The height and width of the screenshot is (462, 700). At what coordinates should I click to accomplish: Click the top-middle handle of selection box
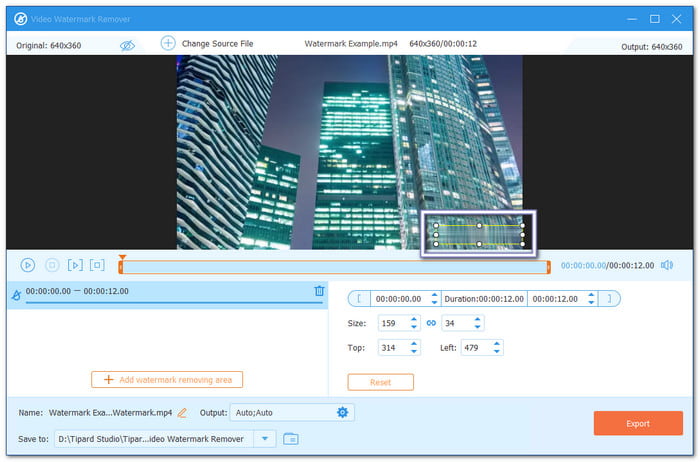point(479,225)
